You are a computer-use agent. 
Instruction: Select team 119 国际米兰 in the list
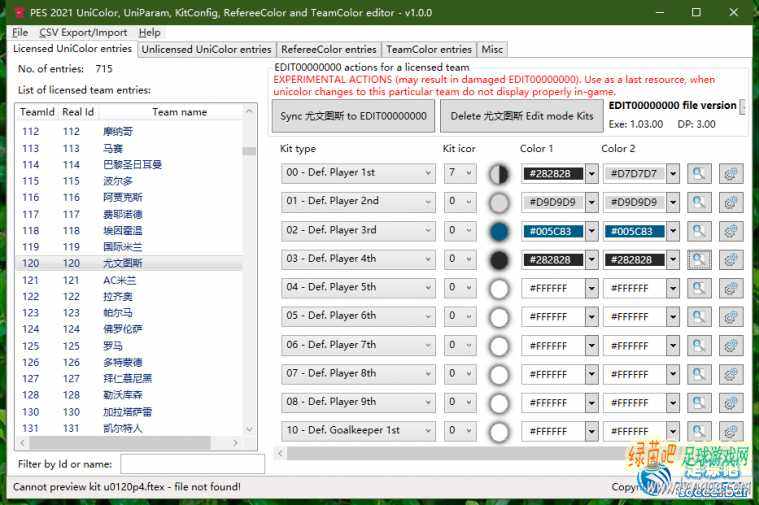[129, 247]
